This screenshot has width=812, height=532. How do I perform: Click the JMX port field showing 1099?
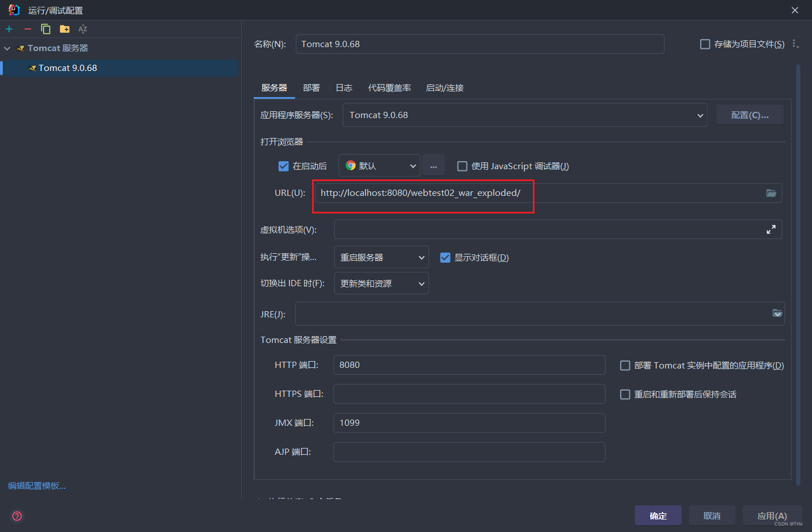click(x=469, y=423)
